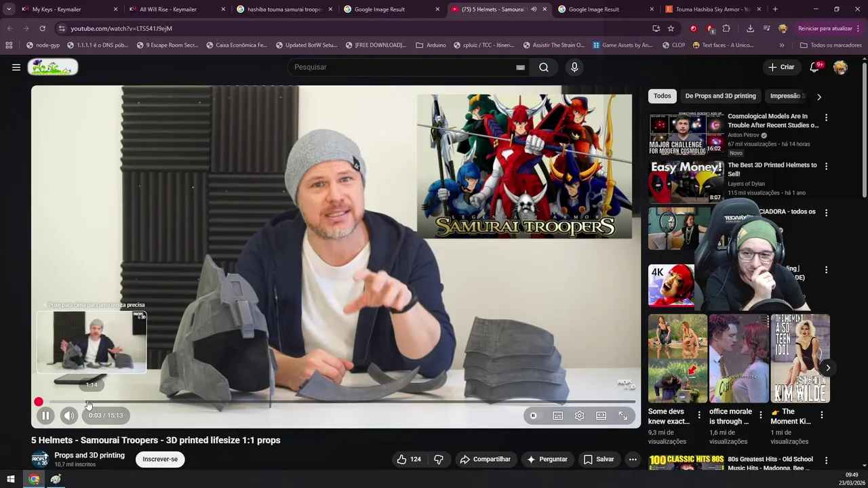Open options for Best 3D Printed Helmets video

pos(826,166)
